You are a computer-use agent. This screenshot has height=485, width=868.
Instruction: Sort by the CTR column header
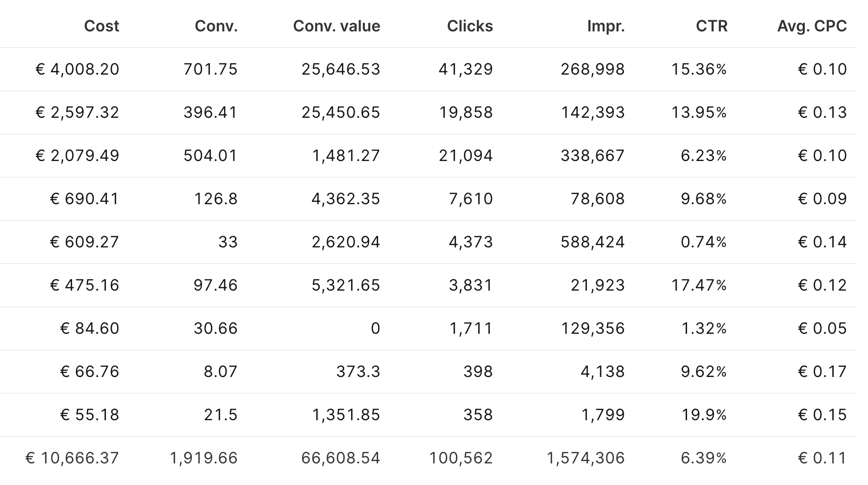[712, 26]
